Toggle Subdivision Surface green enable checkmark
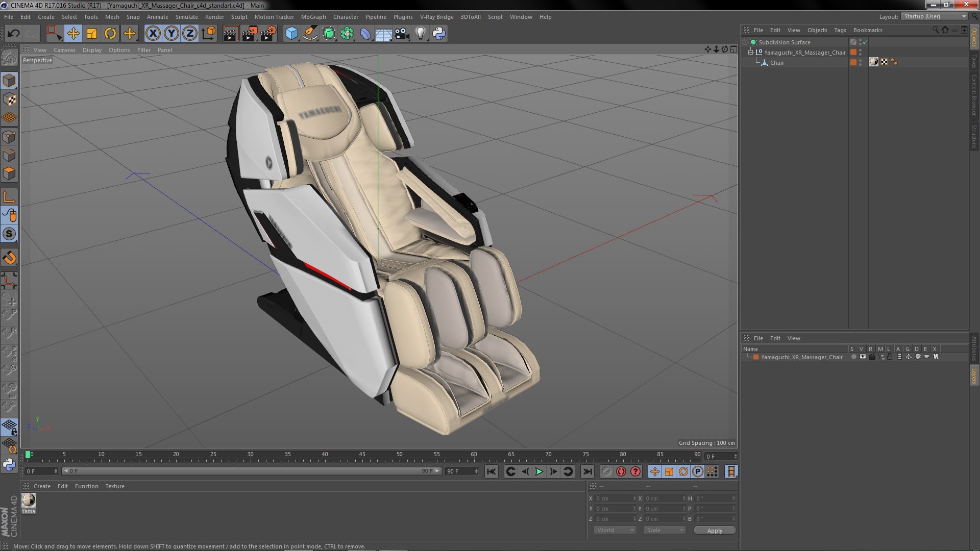 [x=865, y=42]
